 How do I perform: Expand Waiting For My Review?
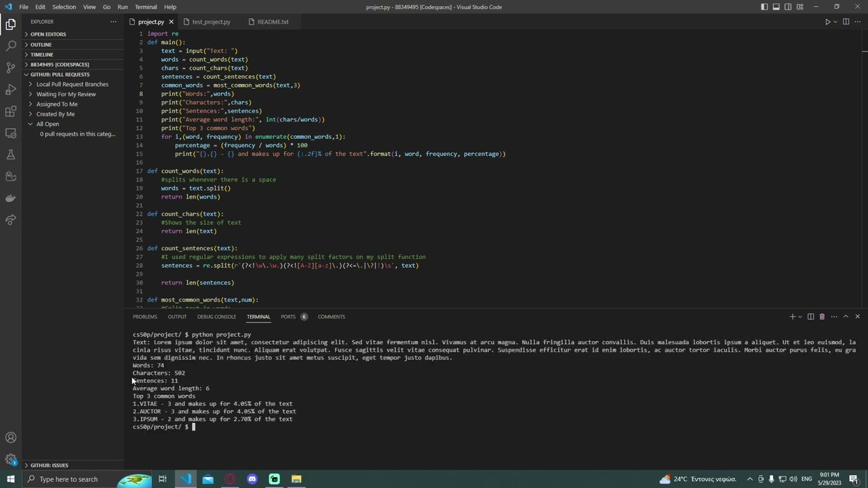point(73,94)
